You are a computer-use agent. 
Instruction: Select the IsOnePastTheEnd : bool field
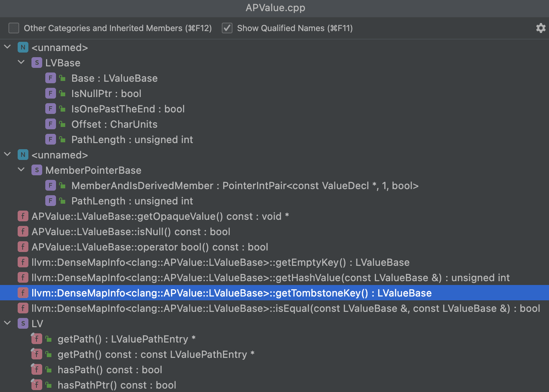click(274, 109)
